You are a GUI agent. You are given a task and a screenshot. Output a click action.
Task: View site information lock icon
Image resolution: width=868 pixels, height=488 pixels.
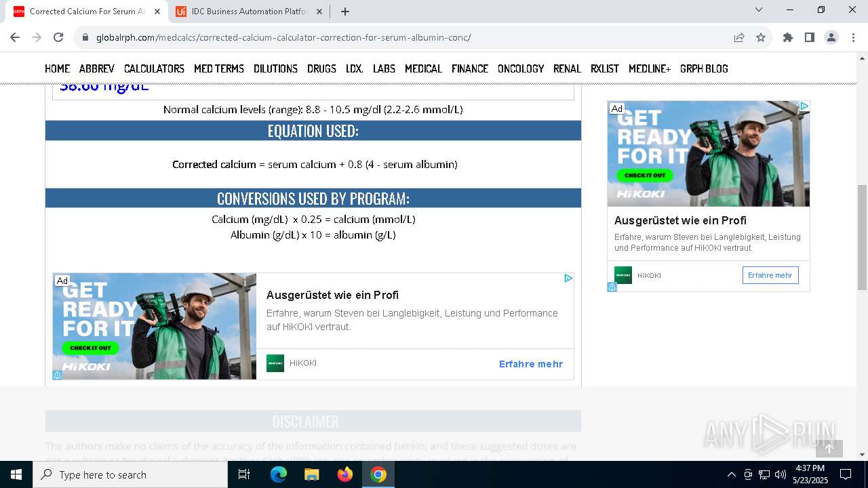(x=85, y=37)
